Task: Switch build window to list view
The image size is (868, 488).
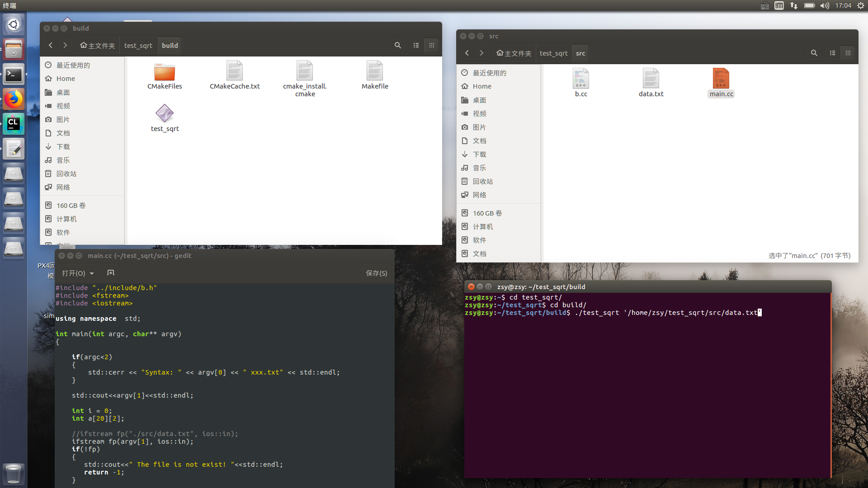Action: click(416, 45)
